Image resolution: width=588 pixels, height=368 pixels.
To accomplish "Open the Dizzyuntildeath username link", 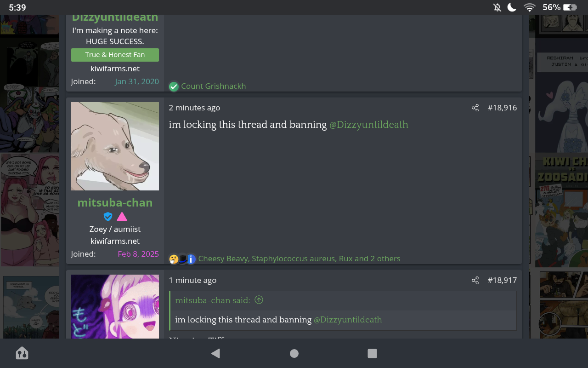I will 115,17.
